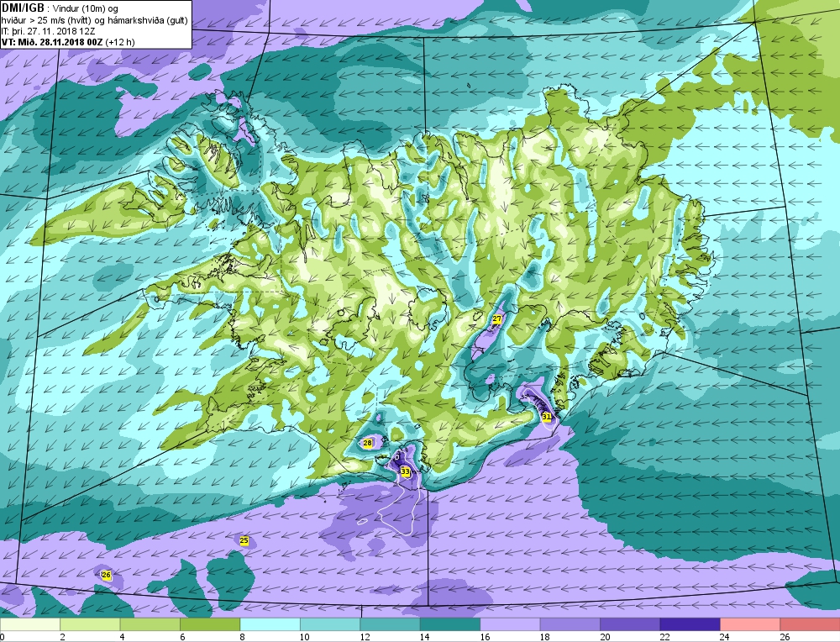Screen dimensions: 840x642
Task: Click the legend scale value 16
Action: (x=485, y=637)
